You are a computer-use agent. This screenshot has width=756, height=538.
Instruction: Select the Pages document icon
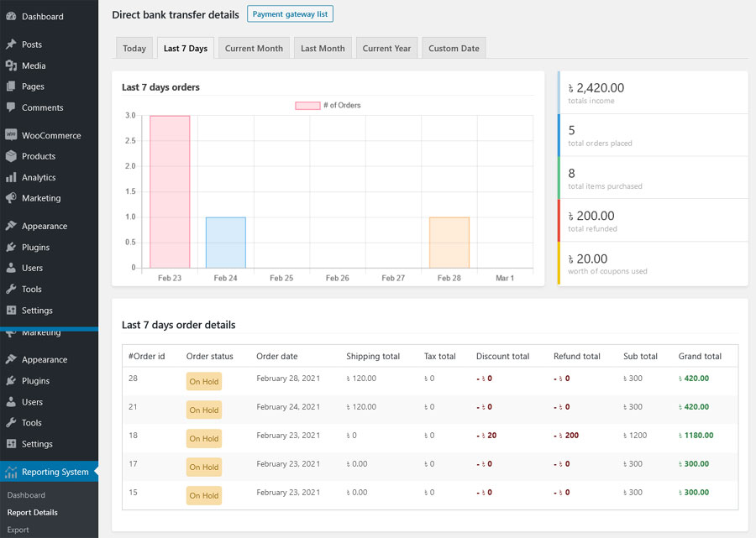coord(11,86)
